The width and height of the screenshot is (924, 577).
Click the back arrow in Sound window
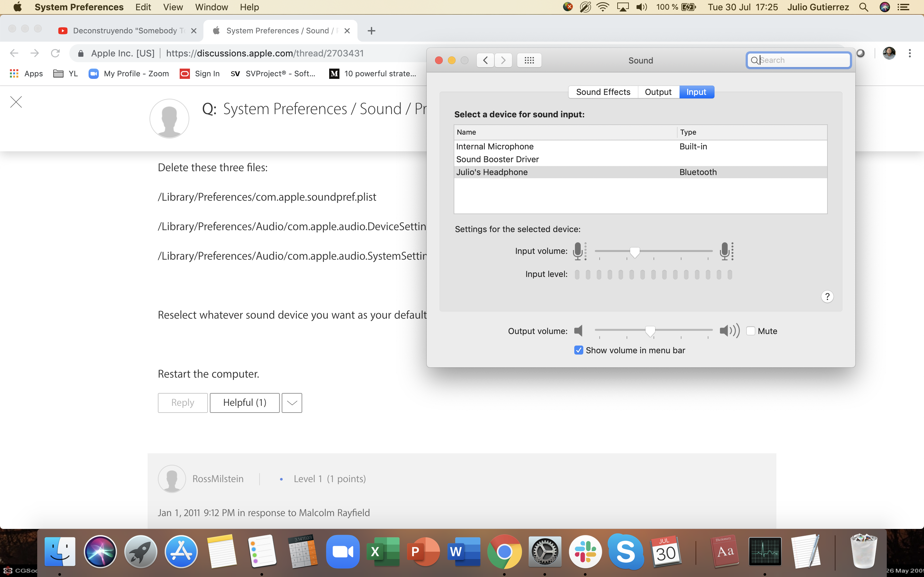[485, 60]
